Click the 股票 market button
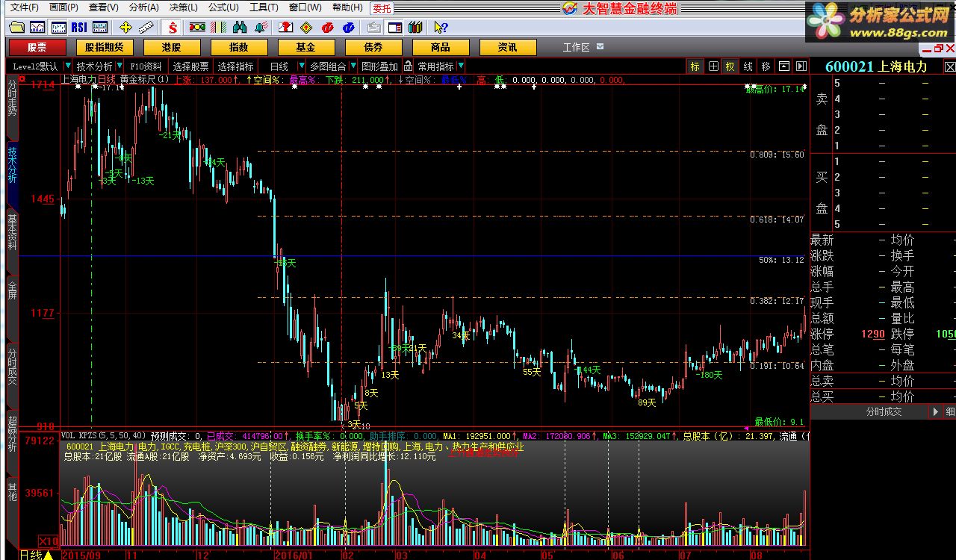Screen dimensions: 956x560 [x=37, y=47]
